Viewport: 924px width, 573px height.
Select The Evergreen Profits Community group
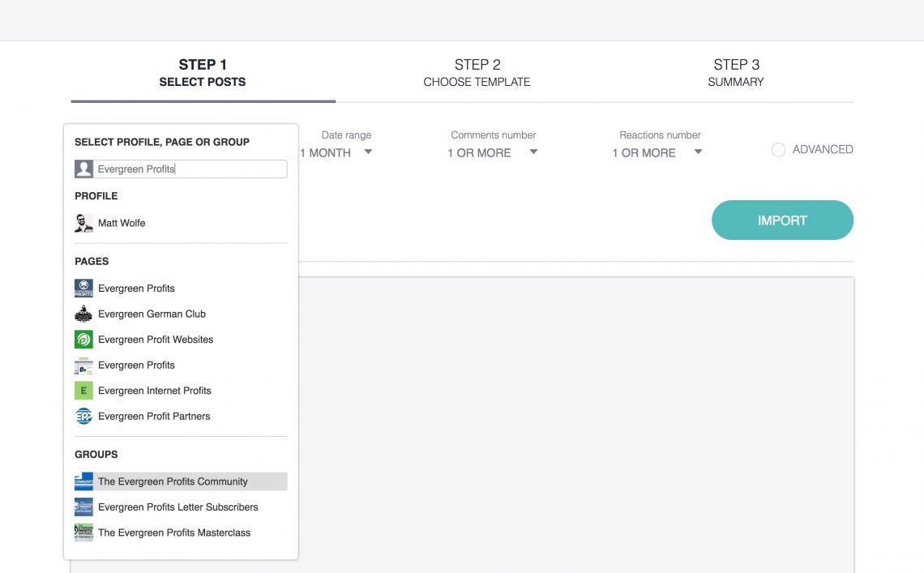coord(181,481)
